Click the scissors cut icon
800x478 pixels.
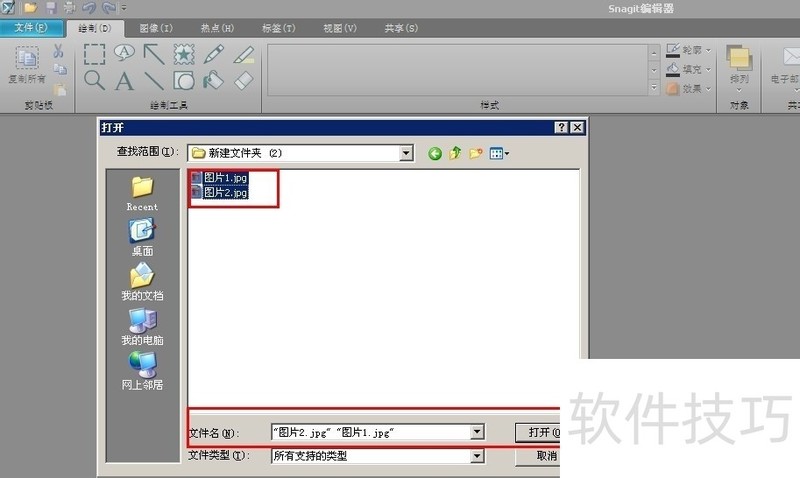58,51
